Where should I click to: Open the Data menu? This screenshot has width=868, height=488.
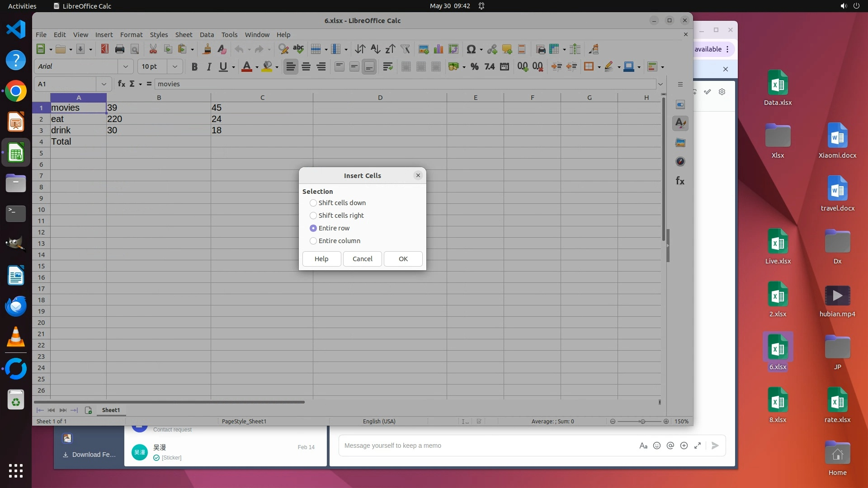click(207, 35)
